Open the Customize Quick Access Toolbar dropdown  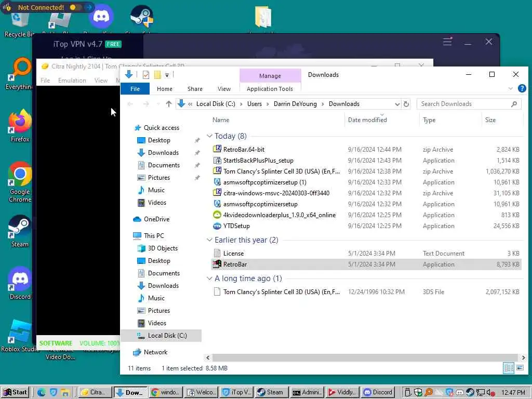tap(167, 75)
